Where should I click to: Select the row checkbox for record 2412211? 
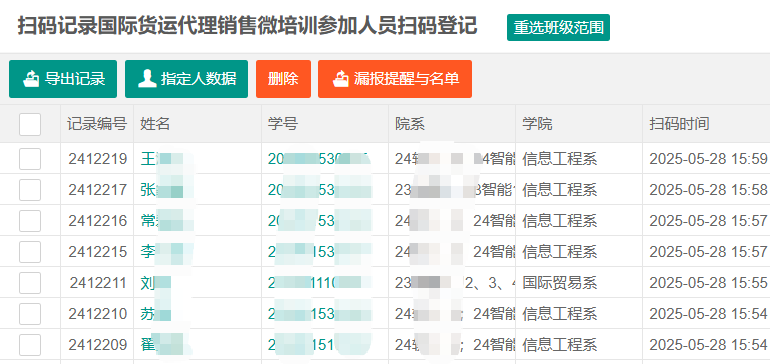tap(30, 283)
